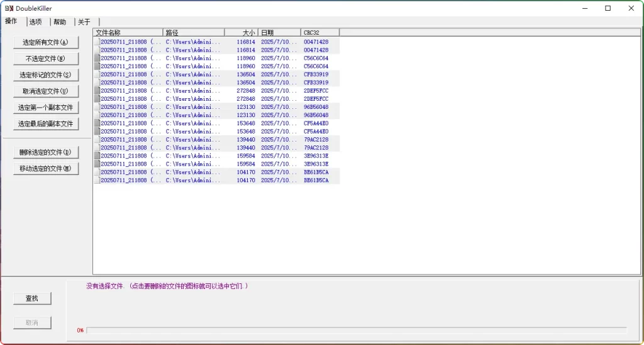Click the 取消选定文件(U) button
This screenshot has width=644, height=345.
[x=45, y=91]
